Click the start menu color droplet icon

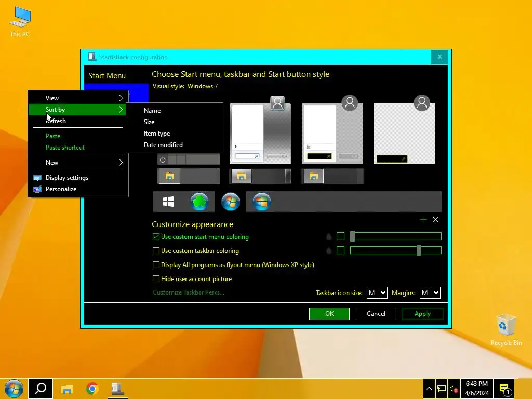click(x=329, y=236)
